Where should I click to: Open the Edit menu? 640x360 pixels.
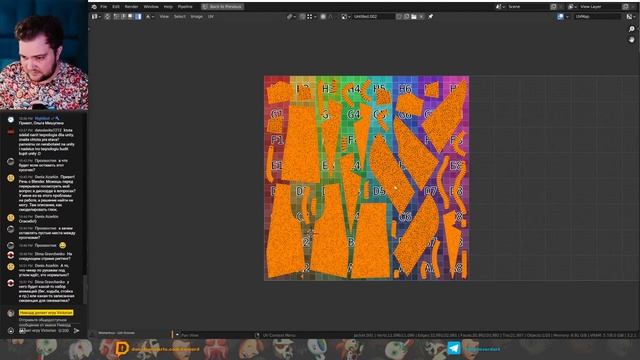pos(116,7)
